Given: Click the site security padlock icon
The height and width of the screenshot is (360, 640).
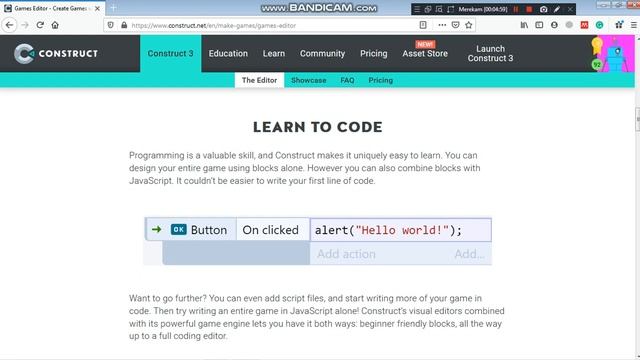Looking at the screenshot, I should pos(124,25).
